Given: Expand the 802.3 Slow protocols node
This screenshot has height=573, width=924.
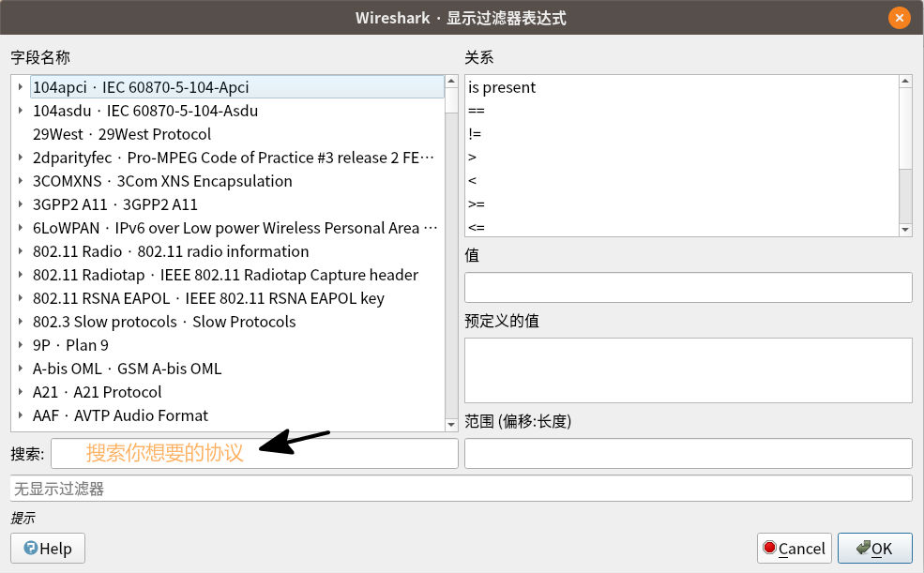Looking at the screenshot, I should click(x=21, y=322).
